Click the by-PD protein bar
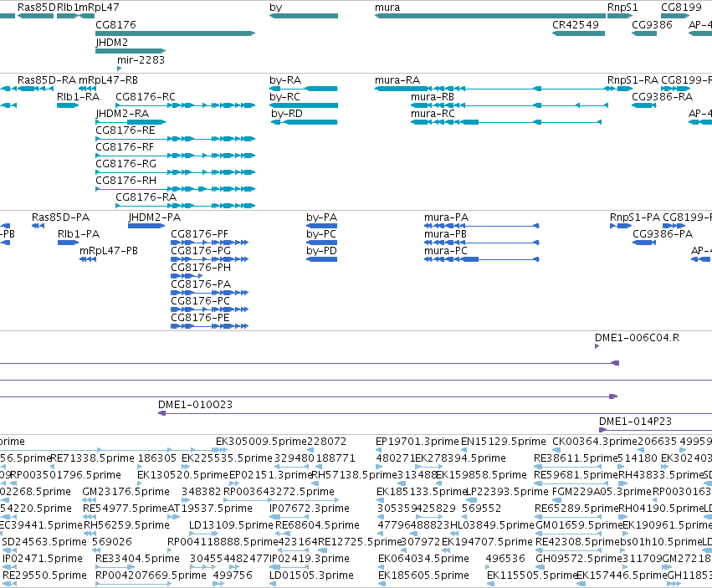Image resolution: width=712 pixels, height=588 pixels. coord(322,259)
